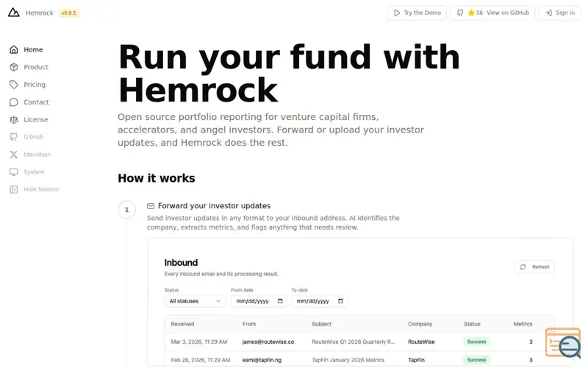Switch the System theme setting
Image resolution: width=588 pixels, height=368 pixels.
(x=34, y=172)
